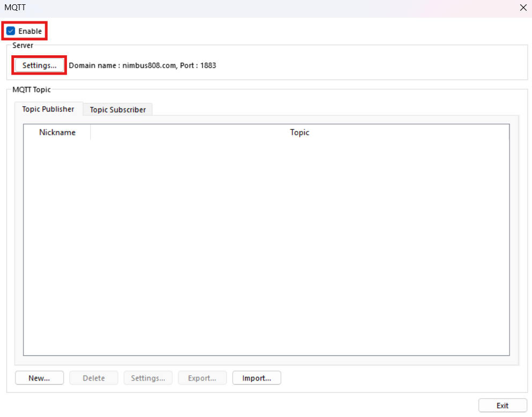Close the MQTT window with the X
The width and height of the screenshot is (532, 417).
tap(523, 8)
